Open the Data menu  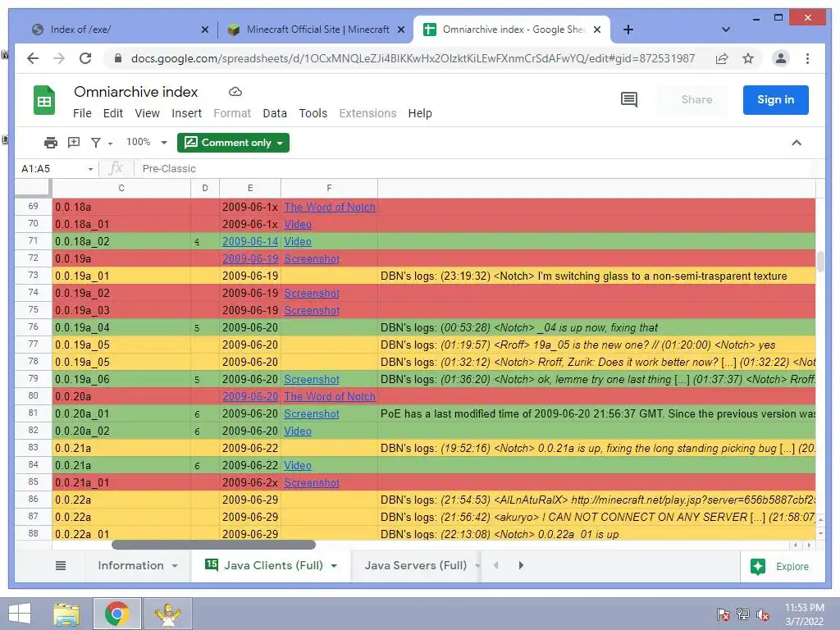(x=275, y=113)
